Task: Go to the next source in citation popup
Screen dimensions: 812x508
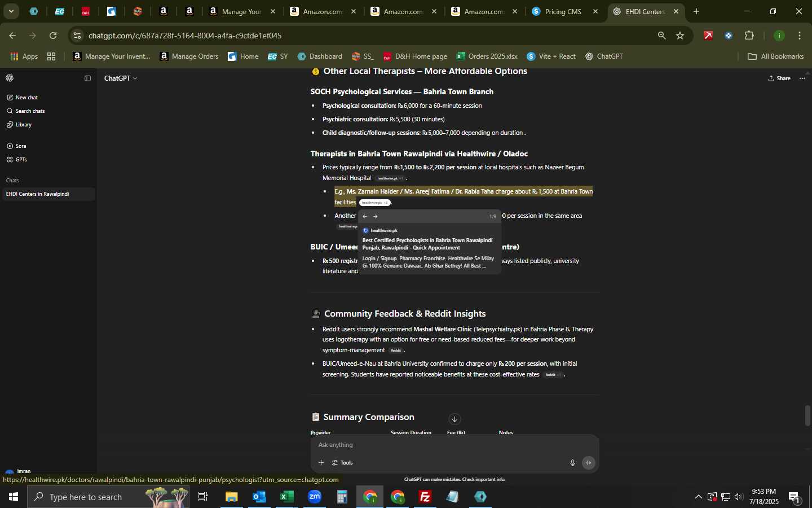Action: 376,216
